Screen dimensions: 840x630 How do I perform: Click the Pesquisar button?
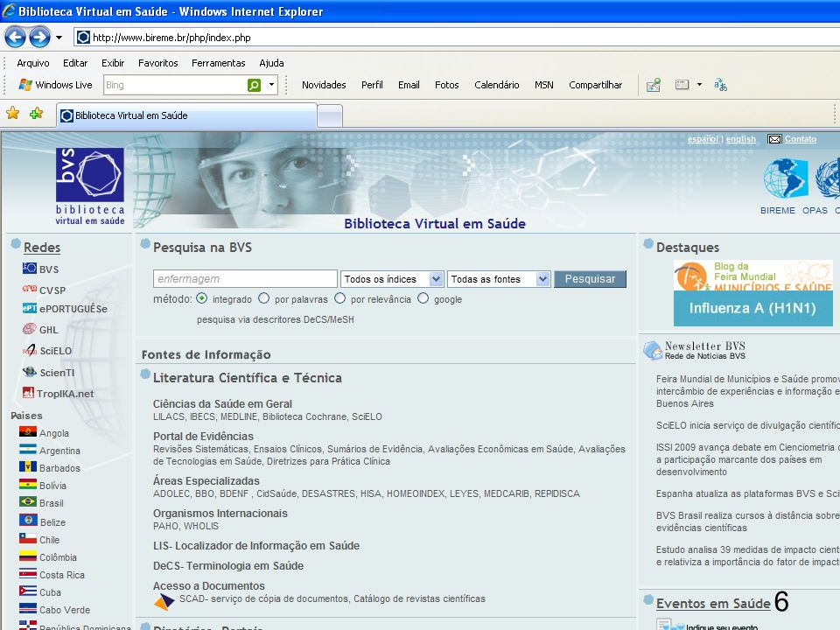(590, 278)
